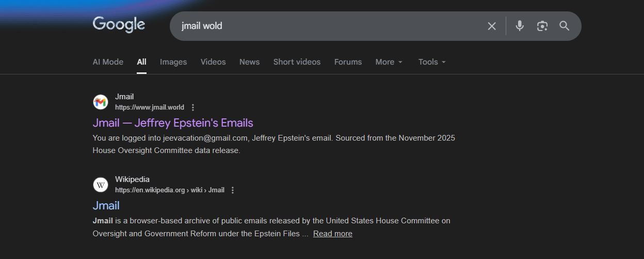Click the Wikipedia site favicon
Image resolution: width=644 pixels, height=259 pixels.
pyautogui.click(x=101, y=185)
